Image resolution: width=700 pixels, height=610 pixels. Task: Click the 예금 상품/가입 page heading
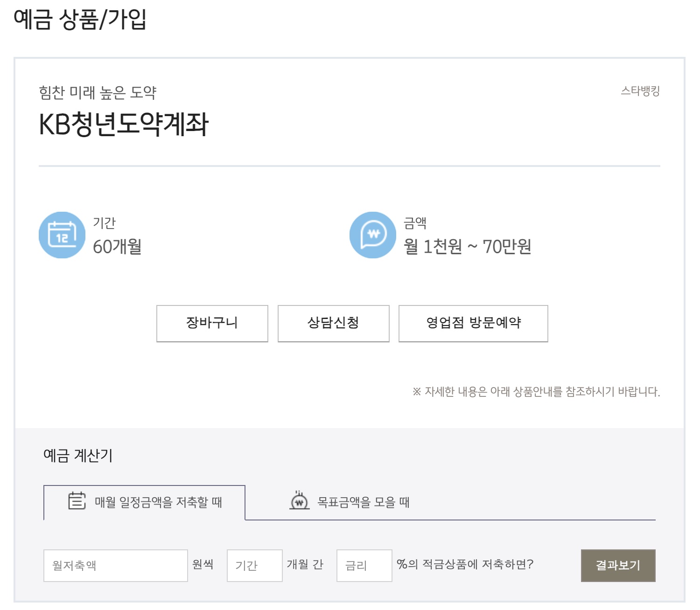tap(80, 20)
